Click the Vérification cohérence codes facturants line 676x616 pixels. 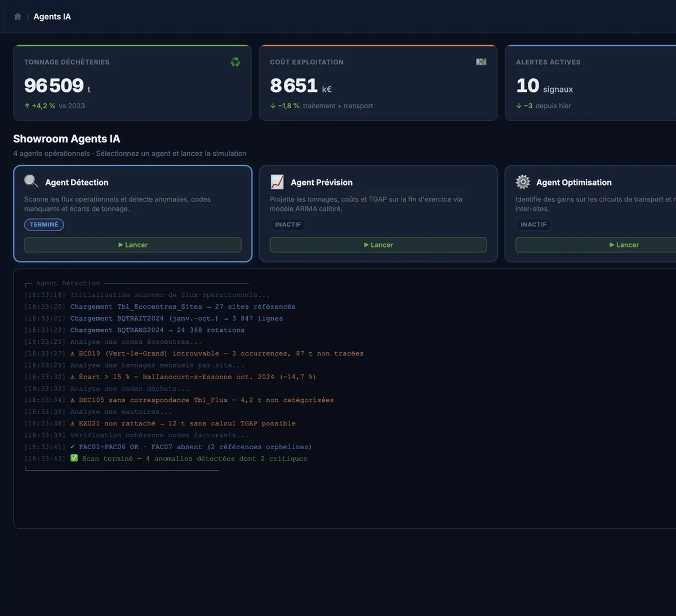point(136,435)
